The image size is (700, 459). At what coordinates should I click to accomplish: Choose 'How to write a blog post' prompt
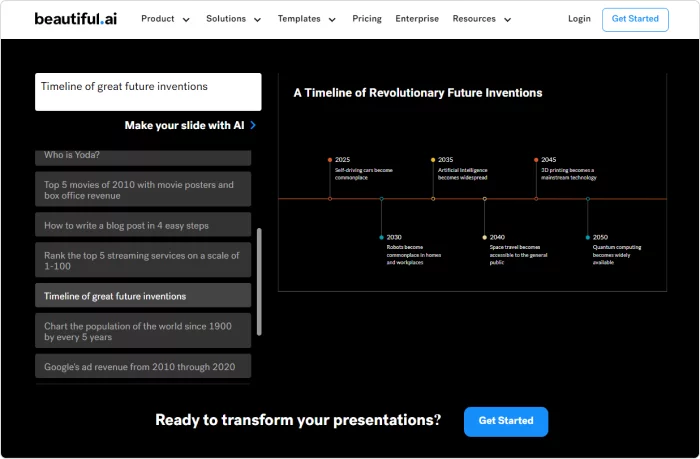[143, 225]
